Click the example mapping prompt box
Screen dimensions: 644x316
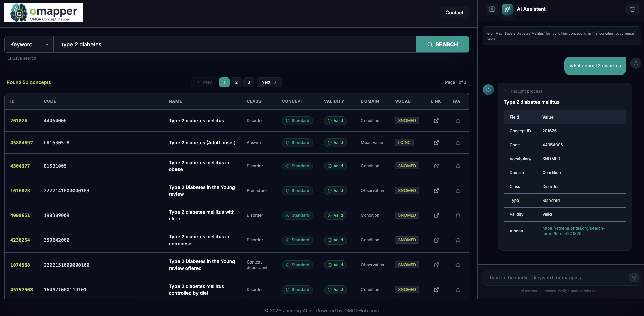[x=562, y=36]
